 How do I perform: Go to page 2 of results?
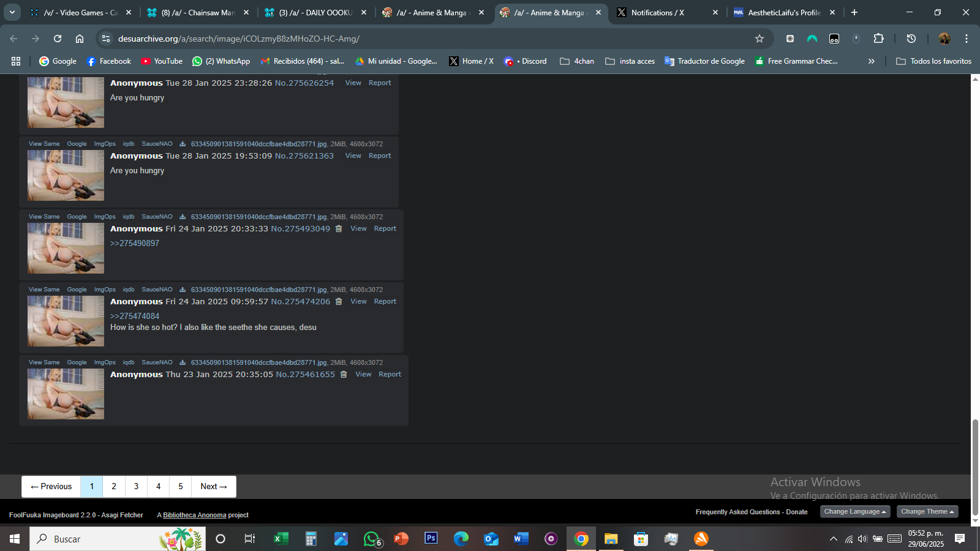click(114, 487)
